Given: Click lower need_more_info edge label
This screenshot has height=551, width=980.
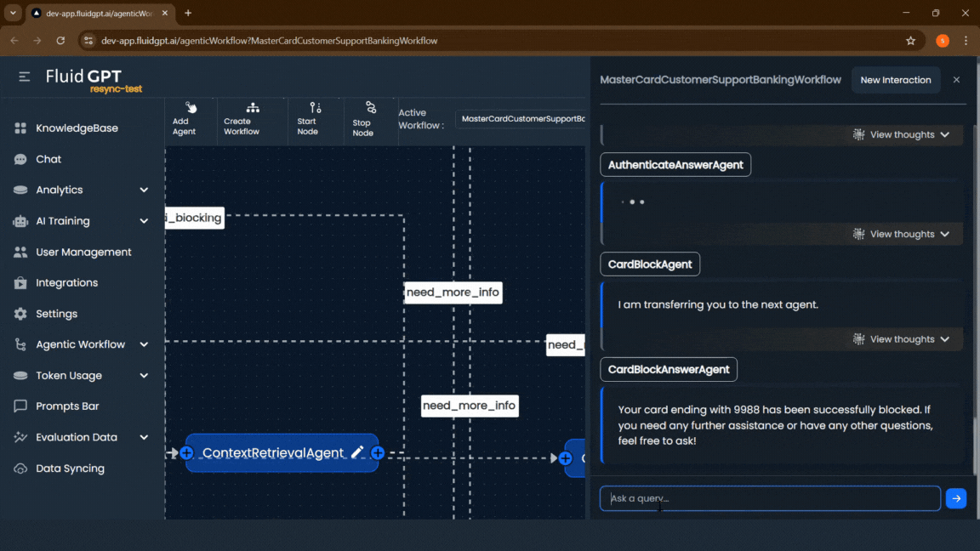Looking at the screenshot, I should click(x=470, y=406).
